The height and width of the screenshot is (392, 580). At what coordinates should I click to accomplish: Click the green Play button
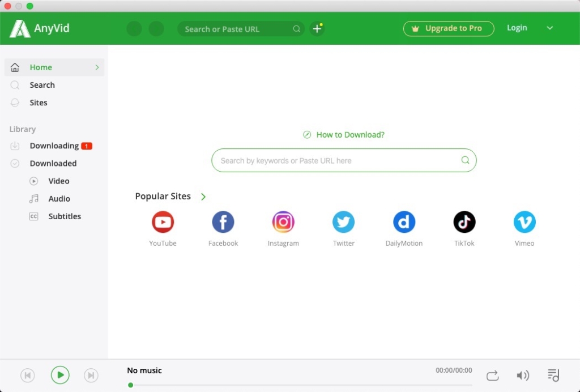coord(60,376)
